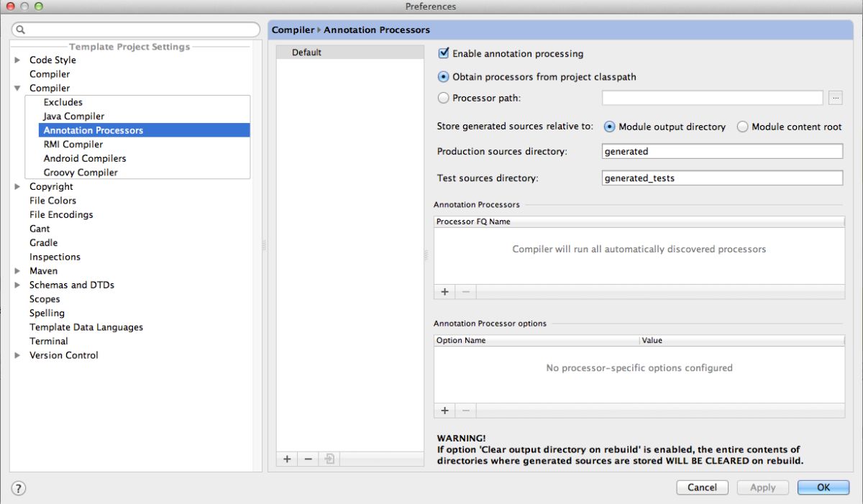Click the settings search field
863x504 pixels.
(x=136, y=30)
